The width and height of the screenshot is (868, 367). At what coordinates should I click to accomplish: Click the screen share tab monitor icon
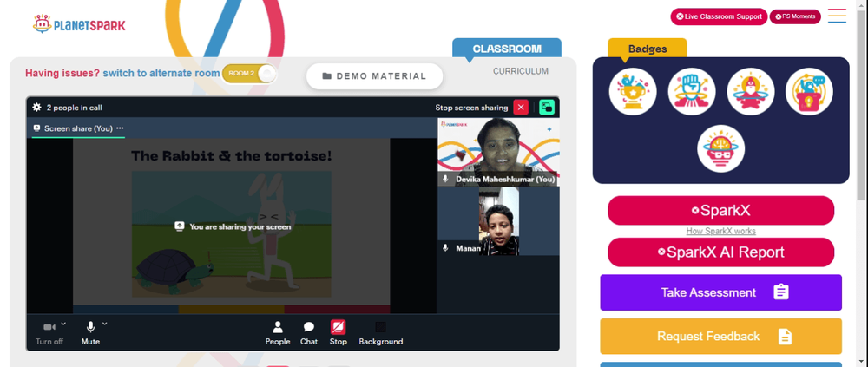[x=37, y=128]
